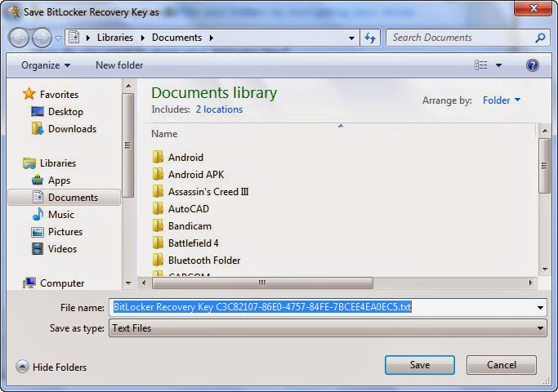Click the horizontal scrollbar thumb

262,283
